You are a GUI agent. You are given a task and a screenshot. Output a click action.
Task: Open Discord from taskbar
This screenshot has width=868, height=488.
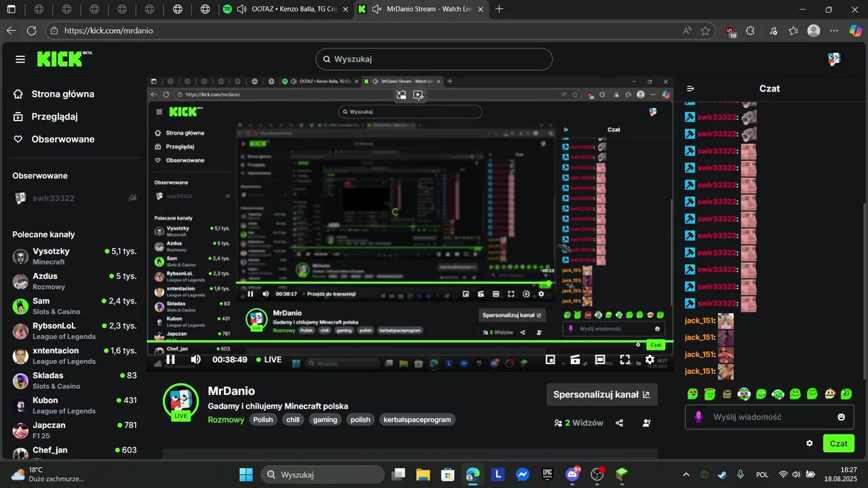click(572, 474)
